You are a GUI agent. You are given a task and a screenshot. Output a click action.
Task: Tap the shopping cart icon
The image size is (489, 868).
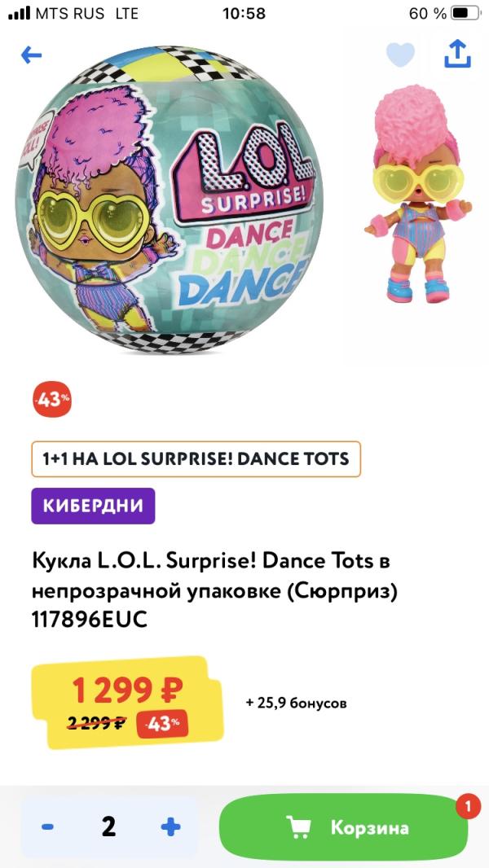[x=300, y=827]
